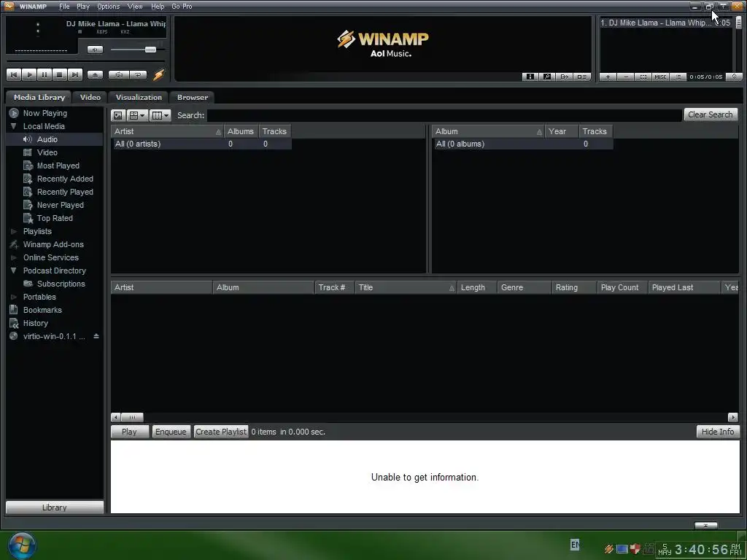Remove items with the playlist minus button

[625, 77]
